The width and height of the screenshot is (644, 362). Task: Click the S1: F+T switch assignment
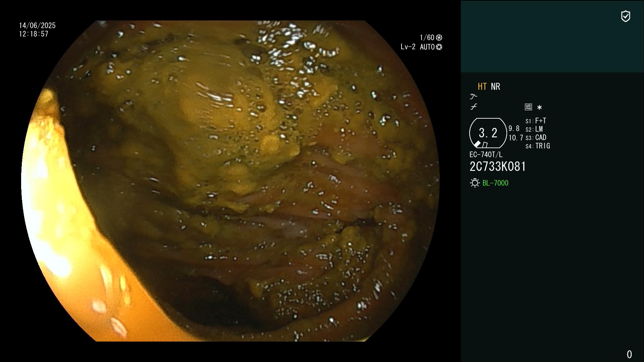click(536, 121)
